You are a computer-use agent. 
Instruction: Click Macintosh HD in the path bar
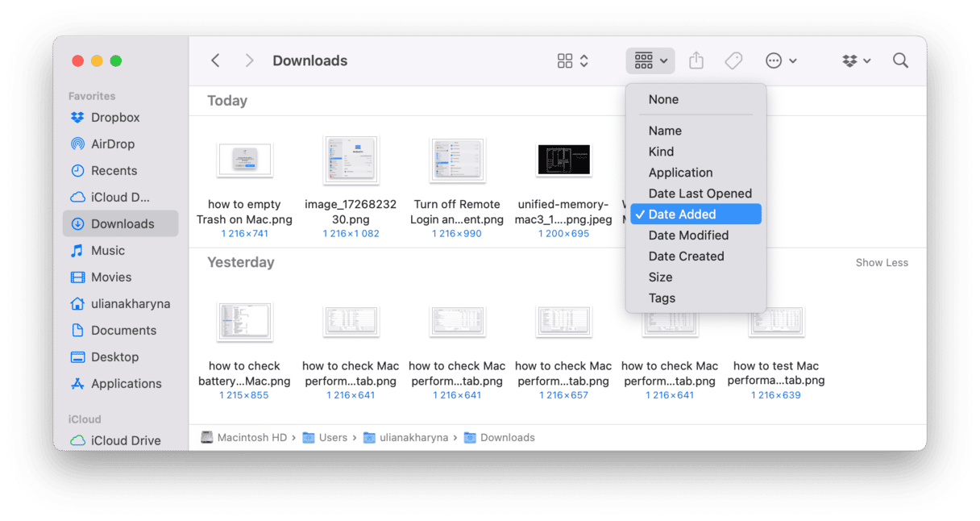(243, 437)
